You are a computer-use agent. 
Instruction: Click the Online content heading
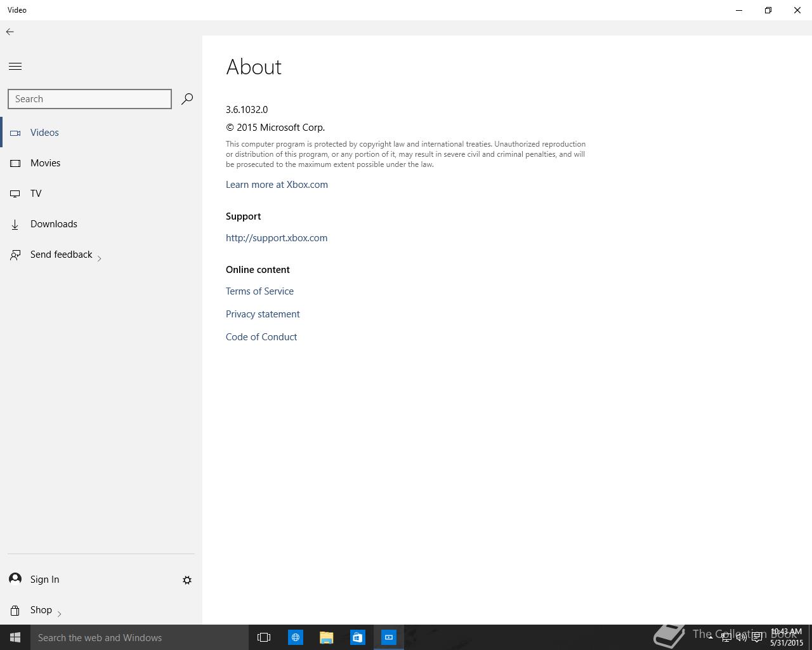click(x=258, y=270)
